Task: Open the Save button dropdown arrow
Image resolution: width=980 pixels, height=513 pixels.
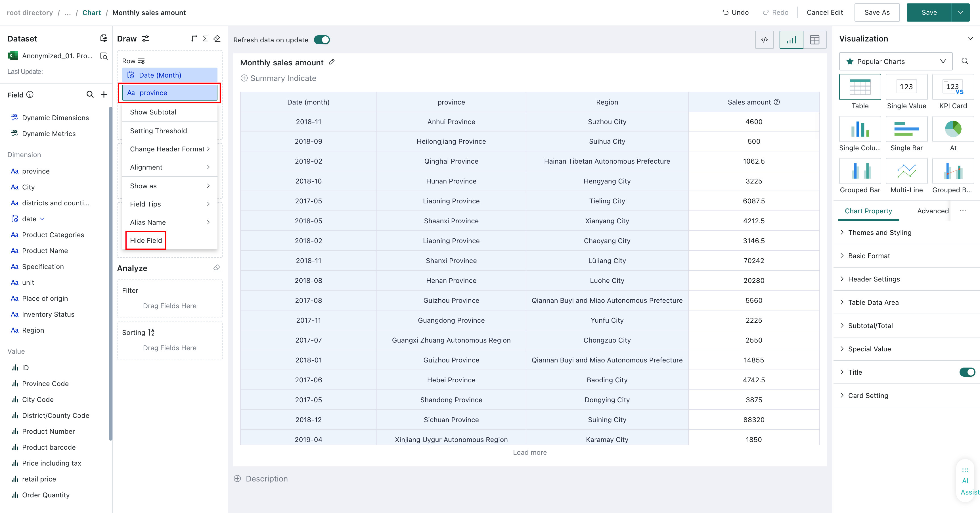Action: (960, 12)
